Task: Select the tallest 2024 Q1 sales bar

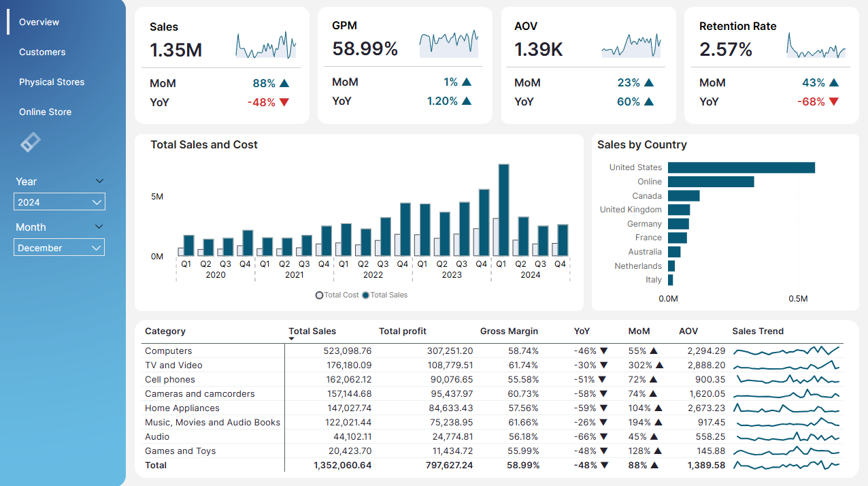Action: [503, 210]
